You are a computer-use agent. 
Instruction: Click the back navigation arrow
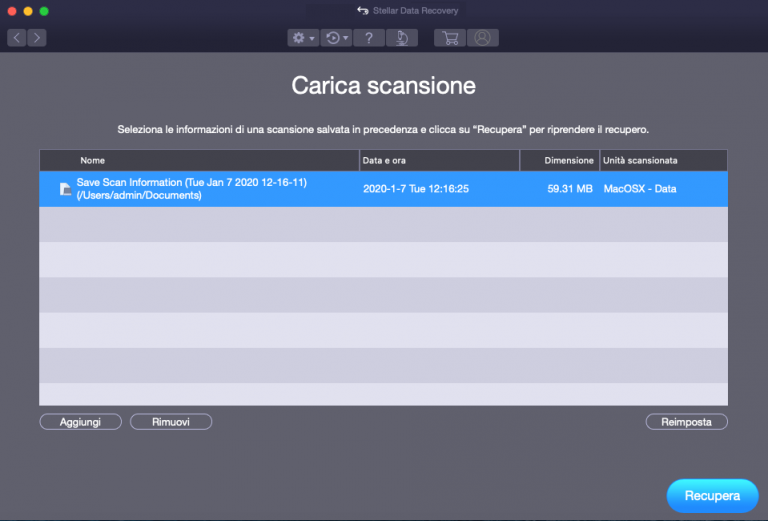point(17,38)
